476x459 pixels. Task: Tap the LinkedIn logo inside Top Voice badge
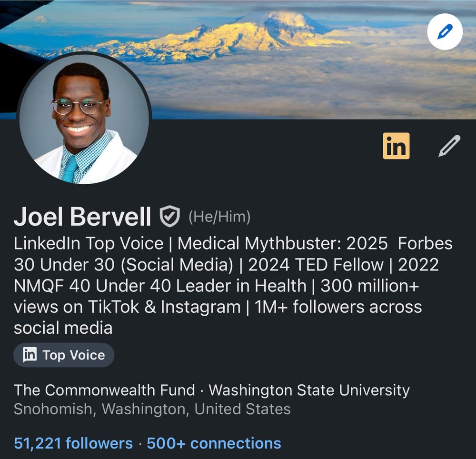[30, 355]
